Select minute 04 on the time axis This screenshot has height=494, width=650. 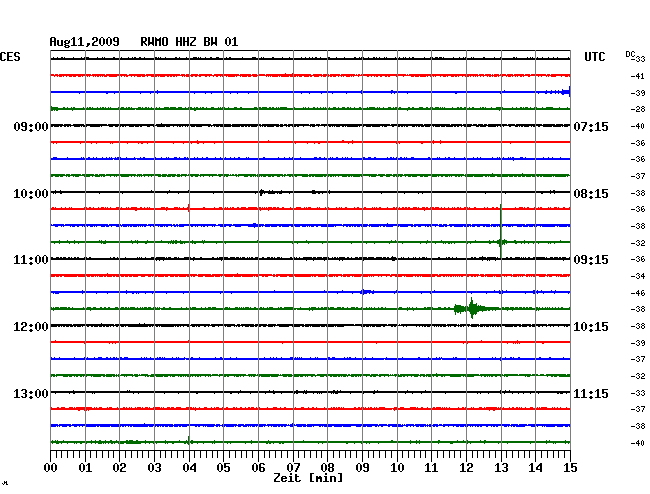tap(189, 468)
